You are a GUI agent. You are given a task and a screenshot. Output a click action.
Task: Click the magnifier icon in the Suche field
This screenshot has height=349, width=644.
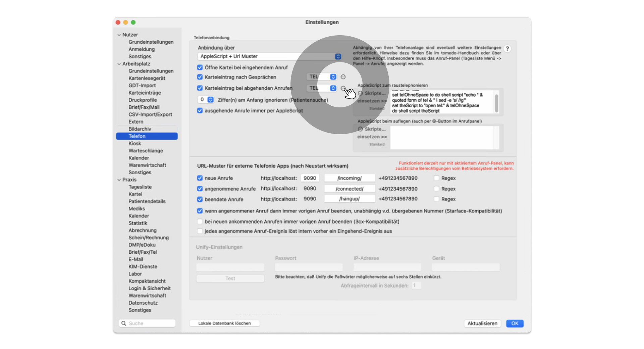click(x=123, y=323)
